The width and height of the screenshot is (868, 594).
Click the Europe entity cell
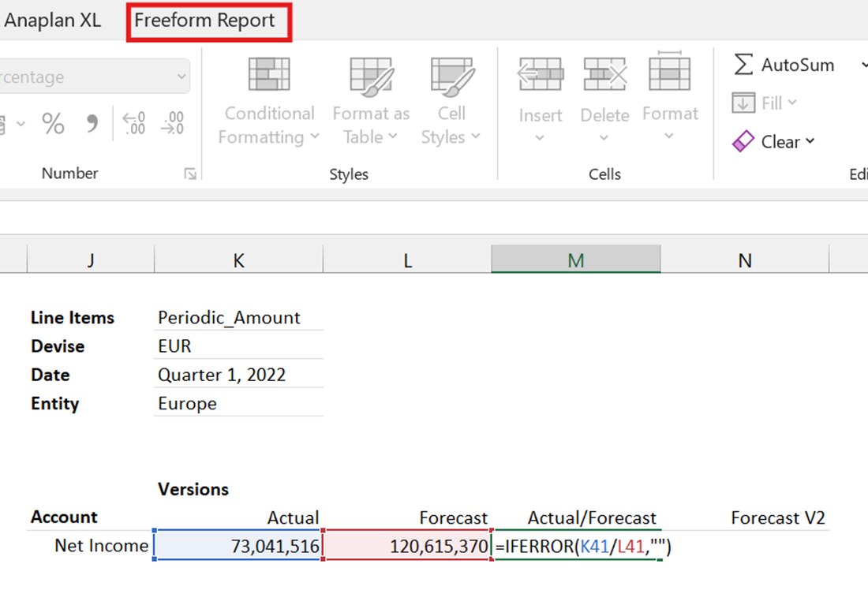coord(238,404)
